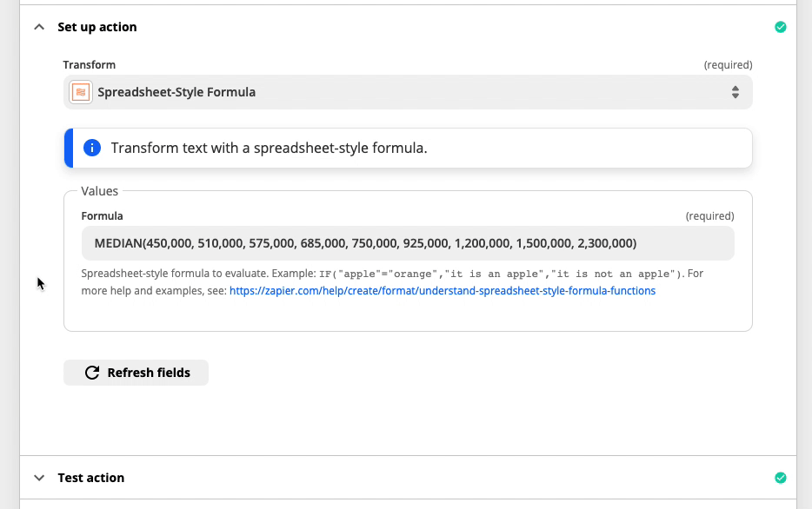Image resolution: width=812 pixels, height=509 pixels.
Task: Expand the Test action section chevron
Action: [39, 478]
